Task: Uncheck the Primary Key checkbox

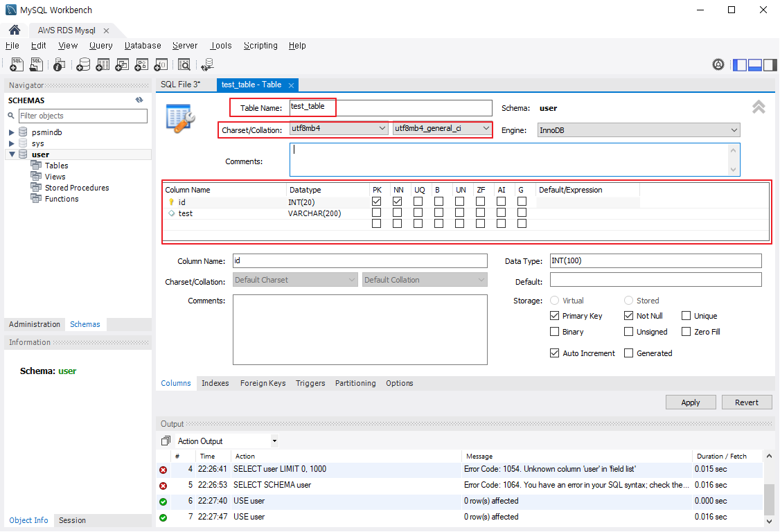Action: coord(555,315)
